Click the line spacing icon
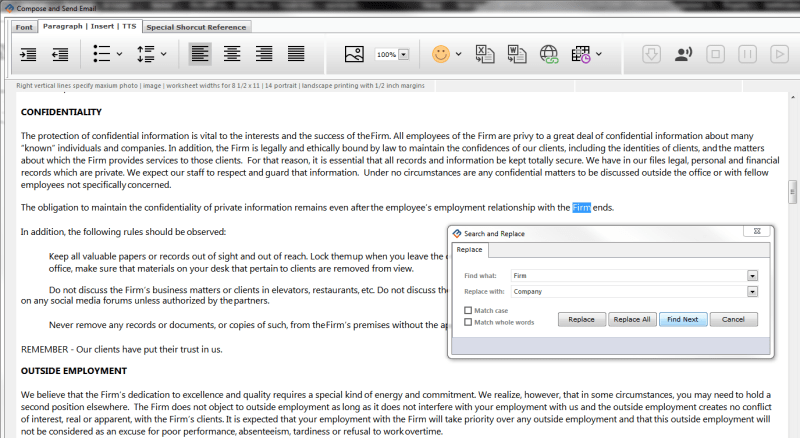The image size is (800, 438). (146, 54)
